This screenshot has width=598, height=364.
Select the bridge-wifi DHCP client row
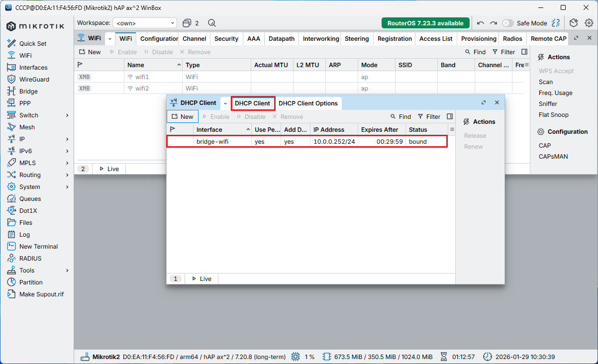[307, 142]
